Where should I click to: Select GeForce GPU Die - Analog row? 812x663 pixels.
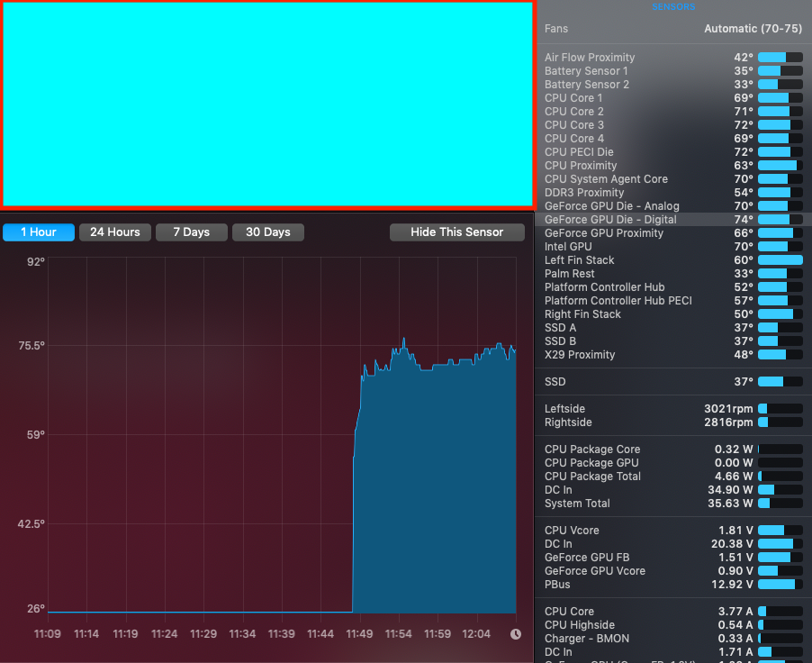[673, 205]
